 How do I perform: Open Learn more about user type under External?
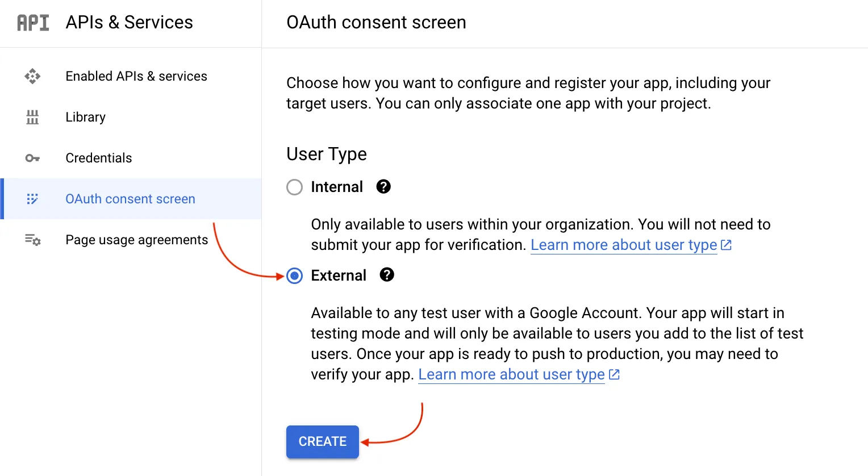511,374
